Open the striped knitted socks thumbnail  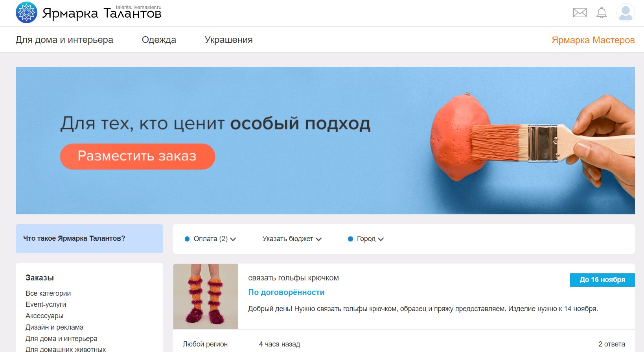(x=206, y=297)
